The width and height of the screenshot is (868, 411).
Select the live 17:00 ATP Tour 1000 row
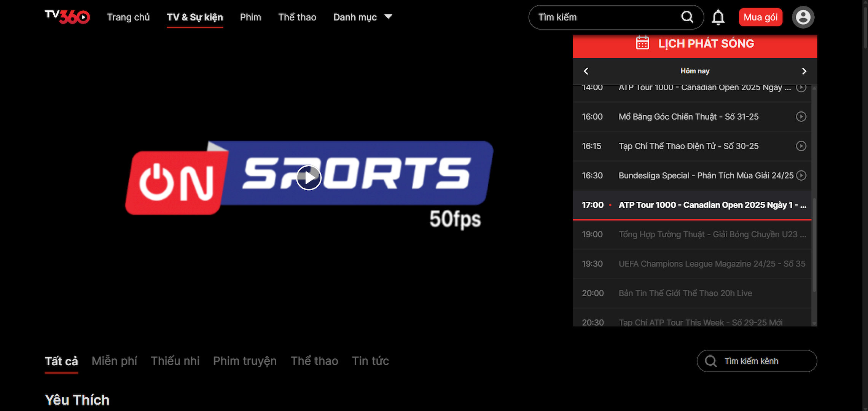[692, 205]
